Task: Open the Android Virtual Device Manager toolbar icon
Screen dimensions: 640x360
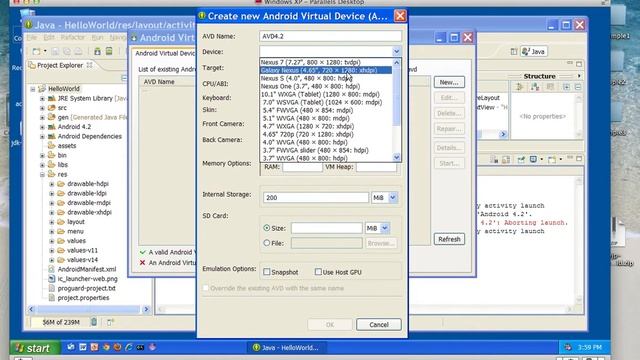Action: (109, 51)
